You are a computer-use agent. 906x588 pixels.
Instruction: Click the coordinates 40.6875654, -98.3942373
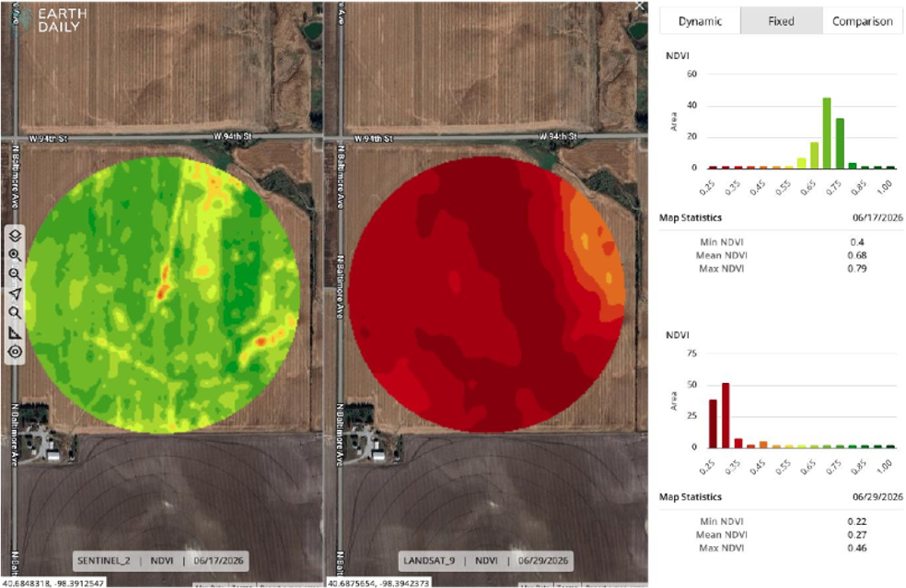click(x=379, y=583)
